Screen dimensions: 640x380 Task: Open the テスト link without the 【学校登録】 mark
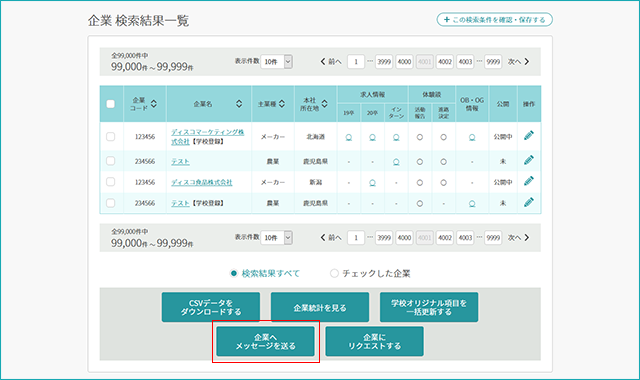(180, 161)
